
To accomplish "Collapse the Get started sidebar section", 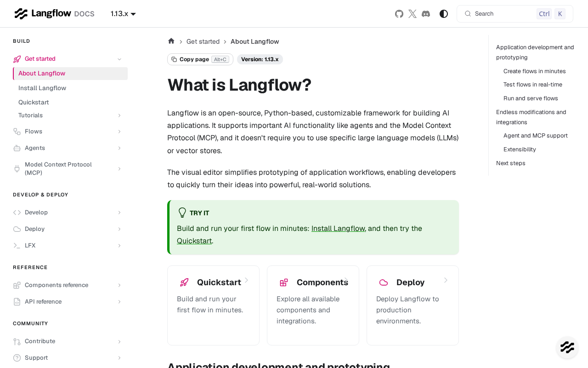I will tap(119, 59).
